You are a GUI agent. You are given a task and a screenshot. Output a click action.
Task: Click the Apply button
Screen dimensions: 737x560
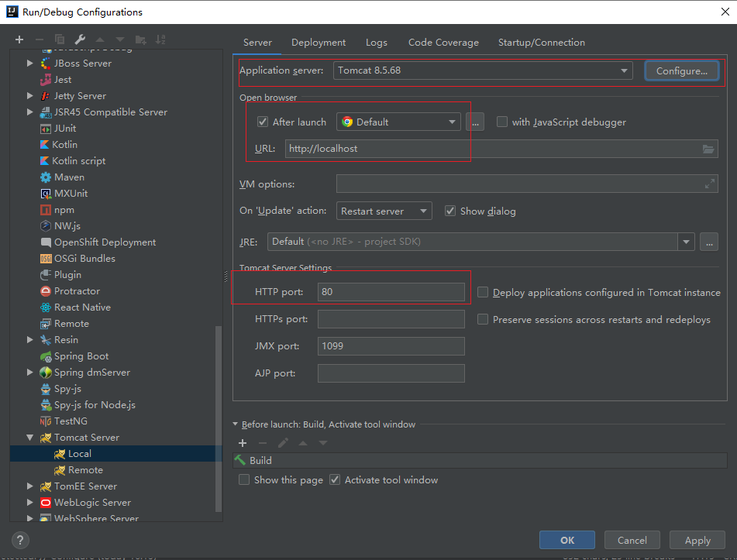(697, 541)
